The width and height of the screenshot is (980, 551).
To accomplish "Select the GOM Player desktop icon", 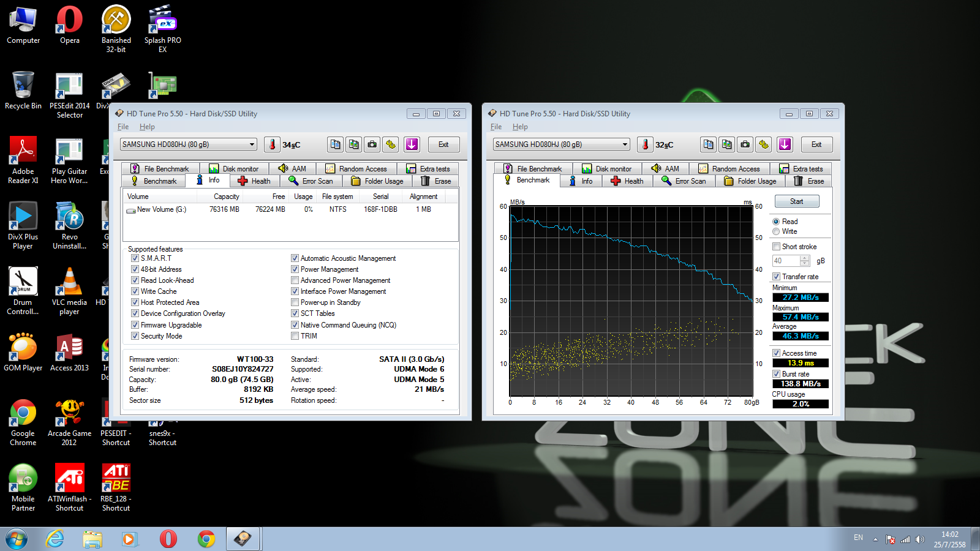I will tap(23, 353).
